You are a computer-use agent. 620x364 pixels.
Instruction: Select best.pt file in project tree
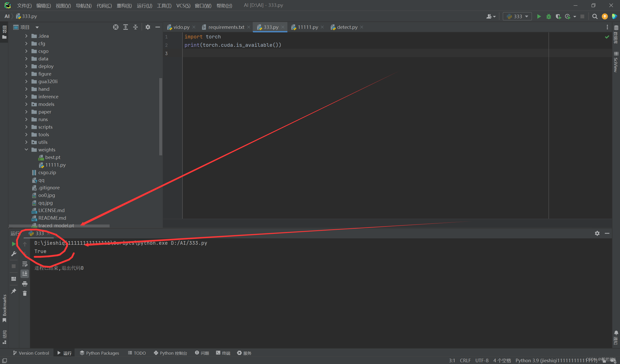53,157
